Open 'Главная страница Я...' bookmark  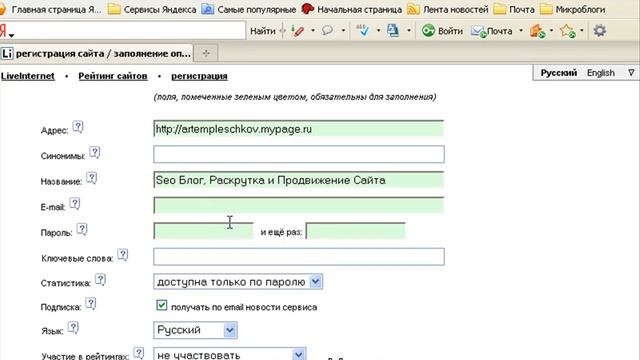click(x=50, y=9)
